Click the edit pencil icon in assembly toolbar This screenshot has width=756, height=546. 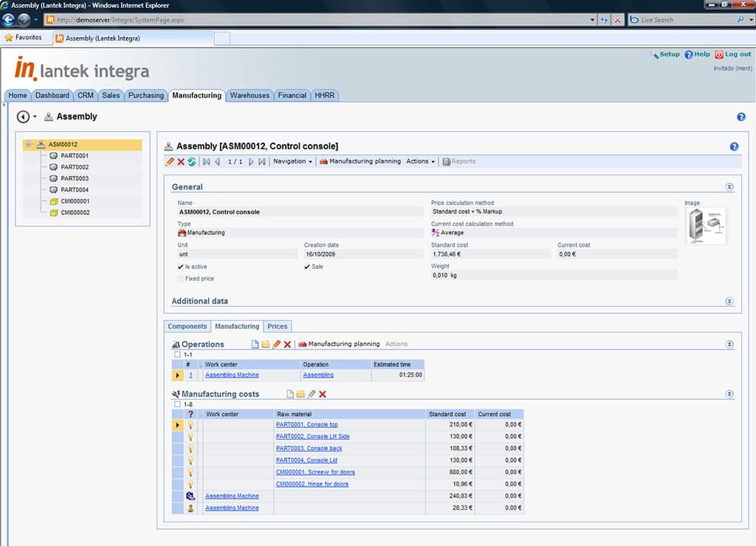coord(170,161)
